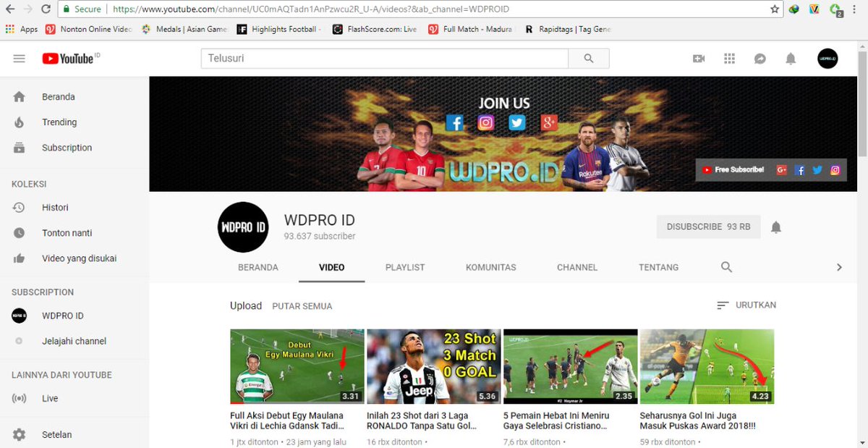Expand more channel tabs with right chevron
The width and height of the screenshot is (868, 448).
point(839,267)
